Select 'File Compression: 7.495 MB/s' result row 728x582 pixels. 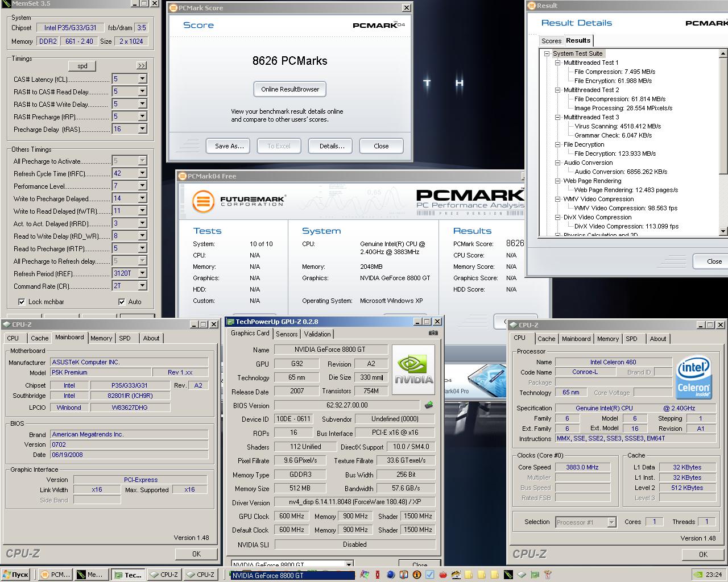[x=615, y=72]
